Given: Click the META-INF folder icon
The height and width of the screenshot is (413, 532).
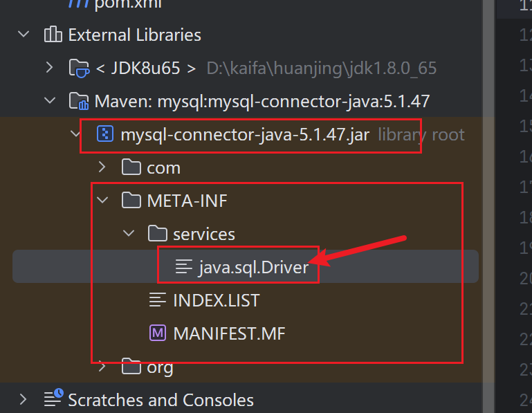Looking at the screenshot, I should [131, 200].
